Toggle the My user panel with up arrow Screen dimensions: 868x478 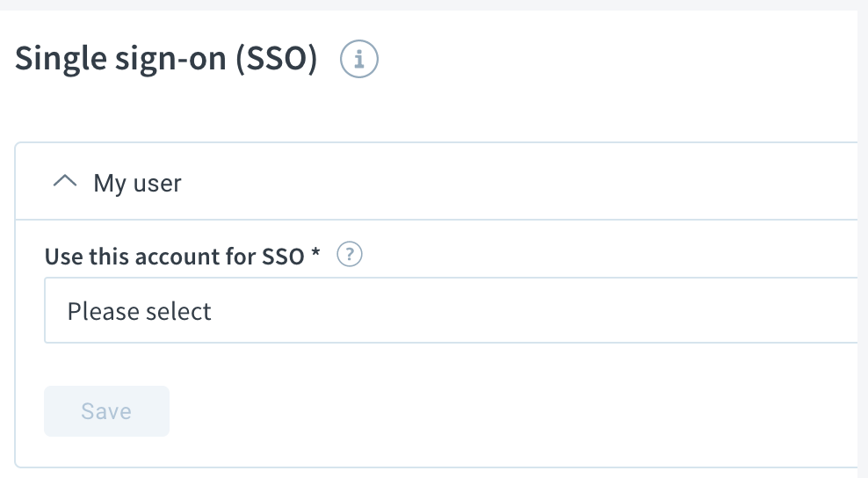coord(65,181)
